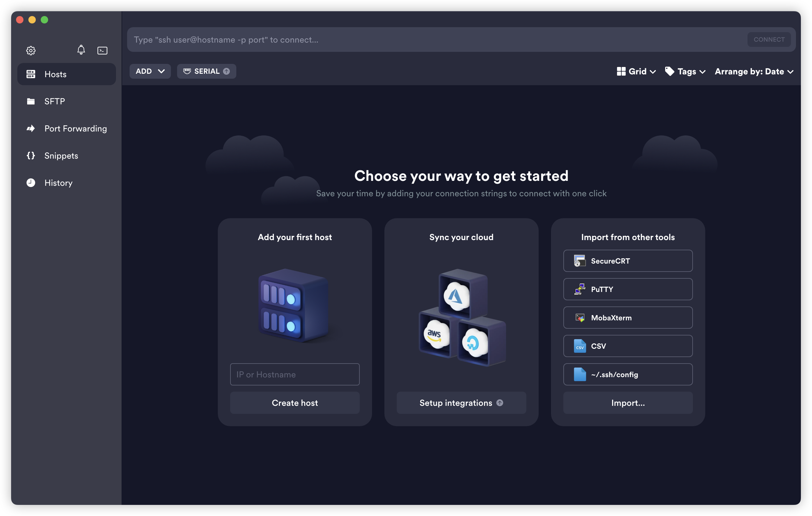View connection History
Screen dimensions: 812x516
tap(58, 183)
